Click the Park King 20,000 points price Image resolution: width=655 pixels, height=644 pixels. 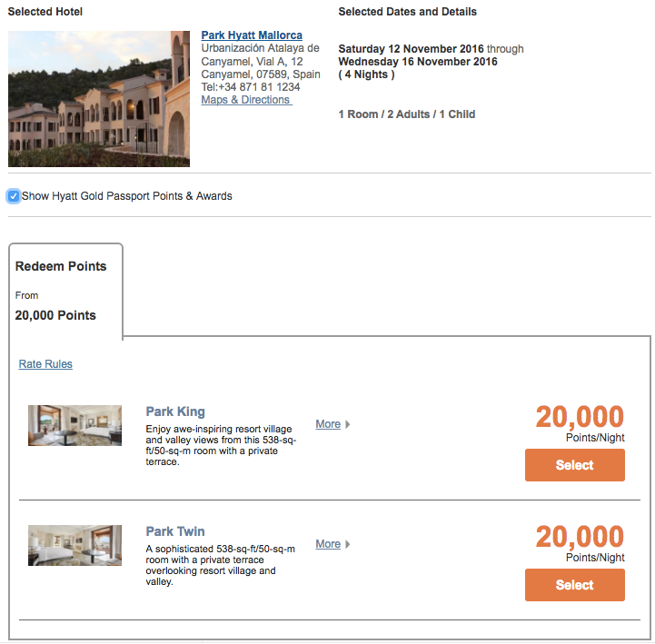[580, 416]
